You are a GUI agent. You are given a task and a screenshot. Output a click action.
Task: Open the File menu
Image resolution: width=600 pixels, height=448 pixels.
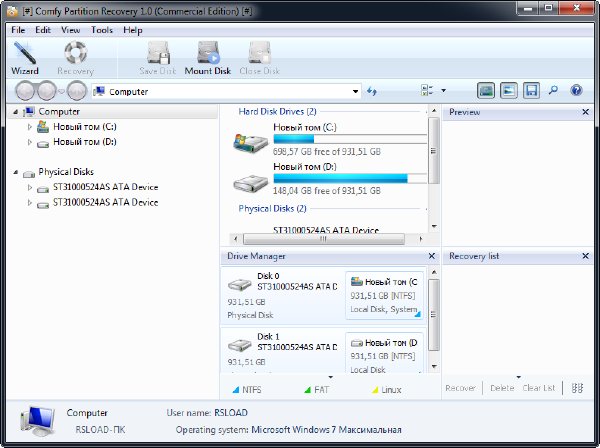coord(18,30)
